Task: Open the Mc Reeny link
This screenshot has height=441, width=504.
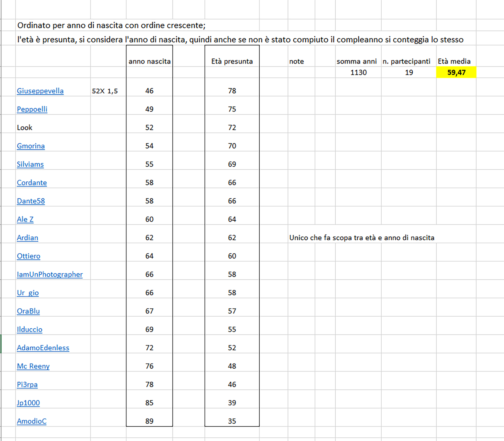Action: click(x=33, y=366)
